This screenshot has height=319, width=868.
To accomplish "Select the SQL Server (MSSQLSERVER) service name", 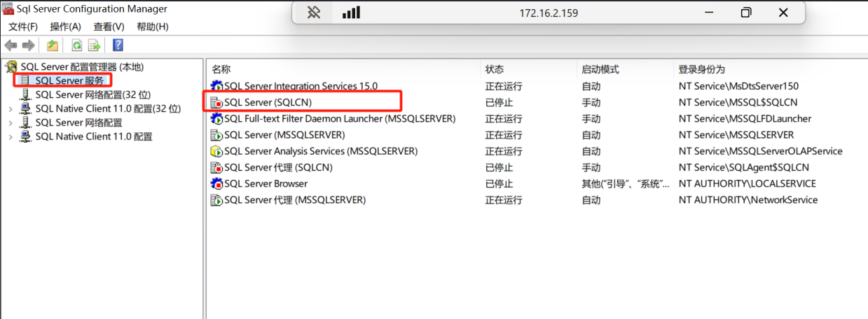I will (284, 135).
